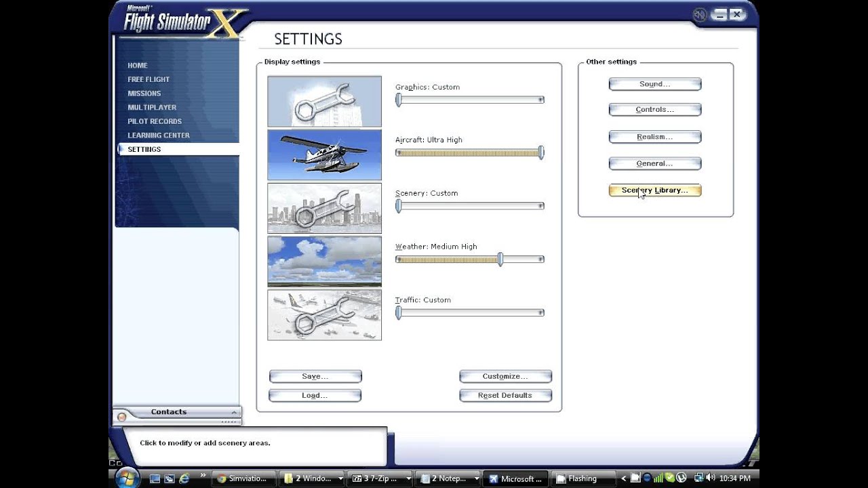Open MULTIPLAYER section

[x=152, y=107]
